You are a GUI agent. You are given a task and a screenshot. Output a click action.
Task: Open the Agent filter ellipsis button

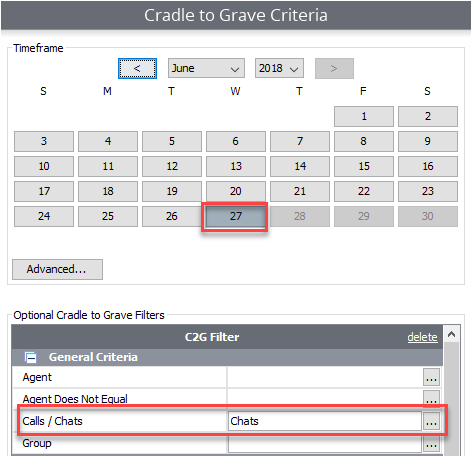(431, 377)
